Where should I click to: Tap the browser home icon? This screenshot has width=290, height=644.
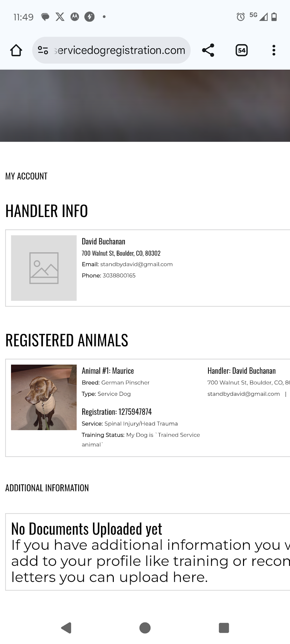tap(16, 50)
